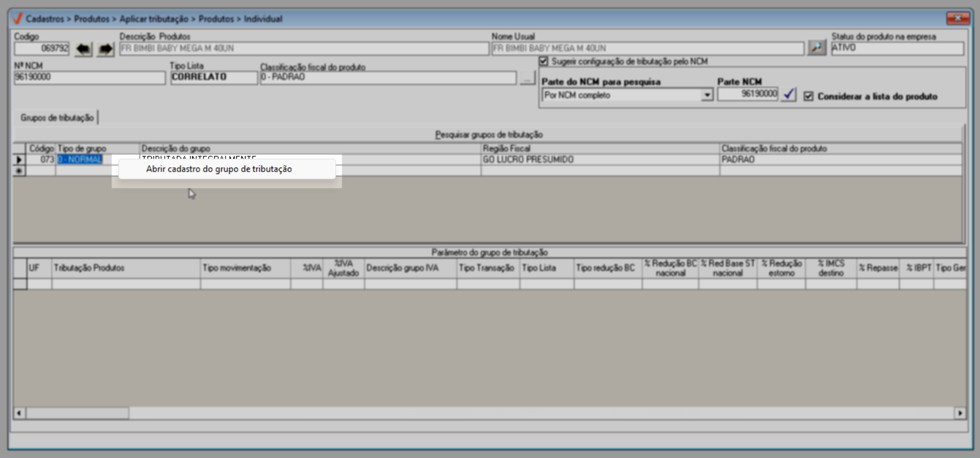
Task: Click the horizontal scrollbar thumb in parameters grid
Action: (x=77, y=413)
